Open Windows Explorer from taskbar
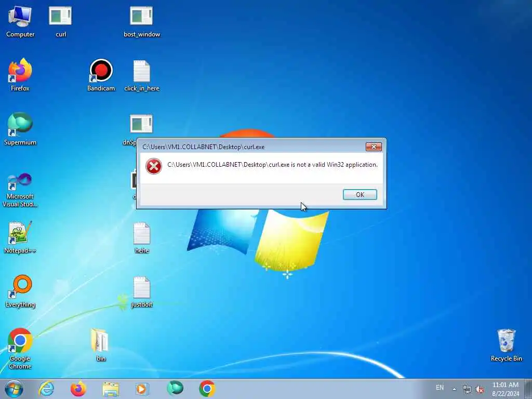This screenshot has width=532, height=399. click(x=111, y=389)
